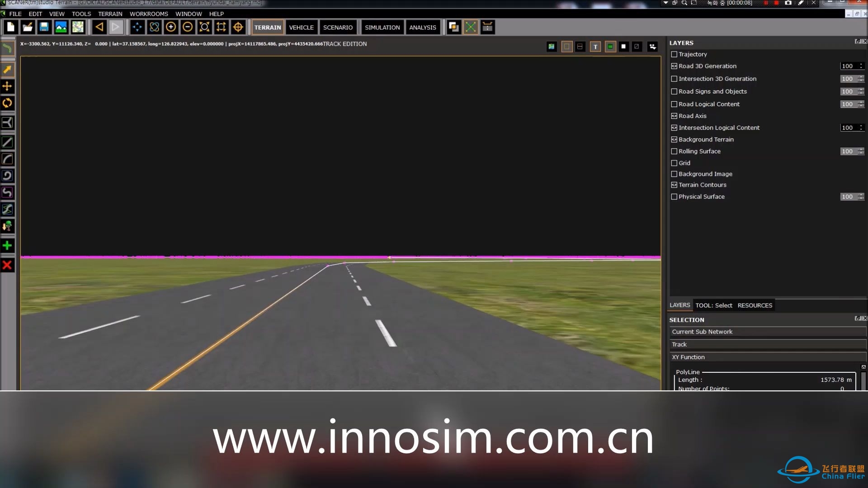Click the TERRAIN mode button
Image resolution: width=868 pixels, height=488 pixels.
268,27
